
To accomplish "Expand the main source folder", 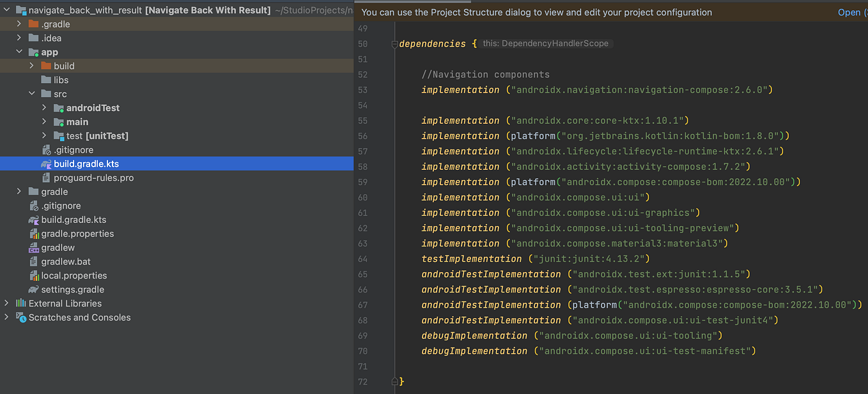I will pos(44,122).
